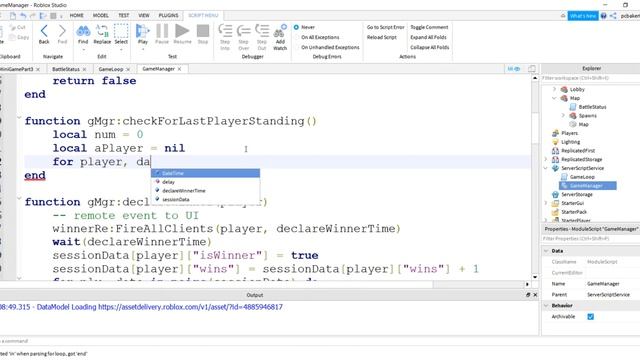Choose delay autocomplete suggestion
Screen dimensions: 640x360
click(x=205, y=182)
